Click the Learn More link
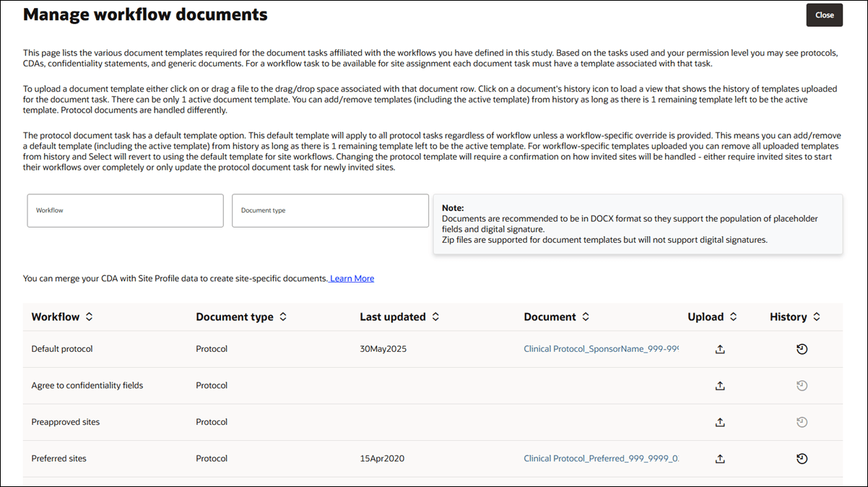 [351, 278]
